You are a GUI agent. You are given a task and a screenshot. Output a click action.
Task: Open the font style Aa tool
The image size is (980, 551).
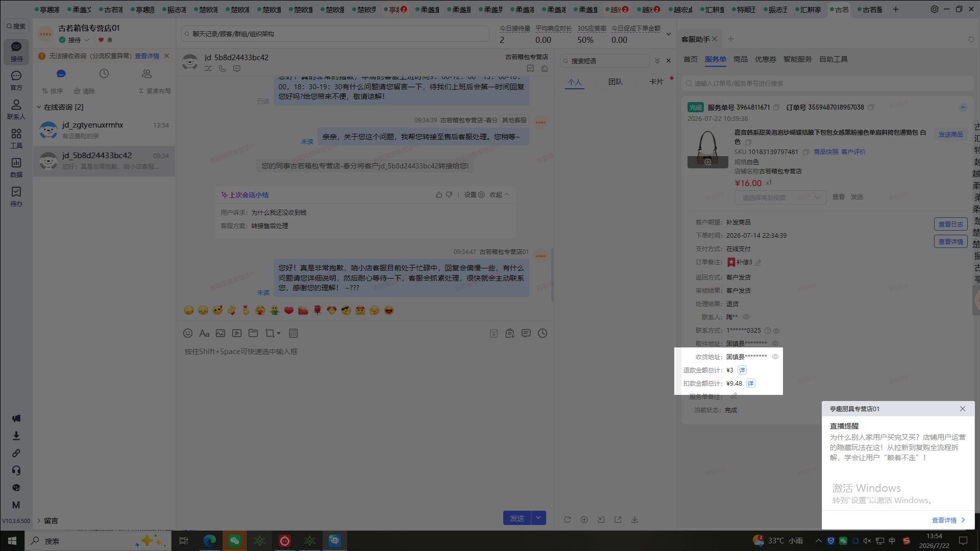click(x=204, y=333)
